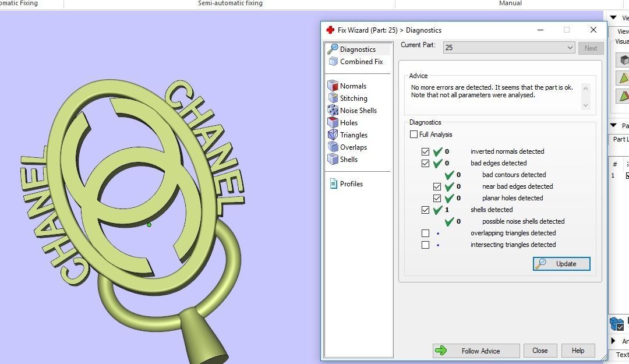The image size is (629, 364).
Task: Click the gray cube view icon
Action: point(623,60)
